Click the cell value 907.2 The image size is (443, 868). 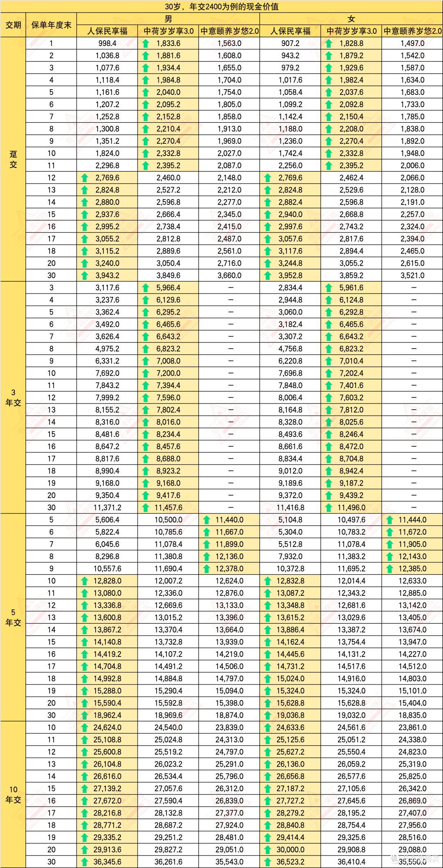[290, 44]
